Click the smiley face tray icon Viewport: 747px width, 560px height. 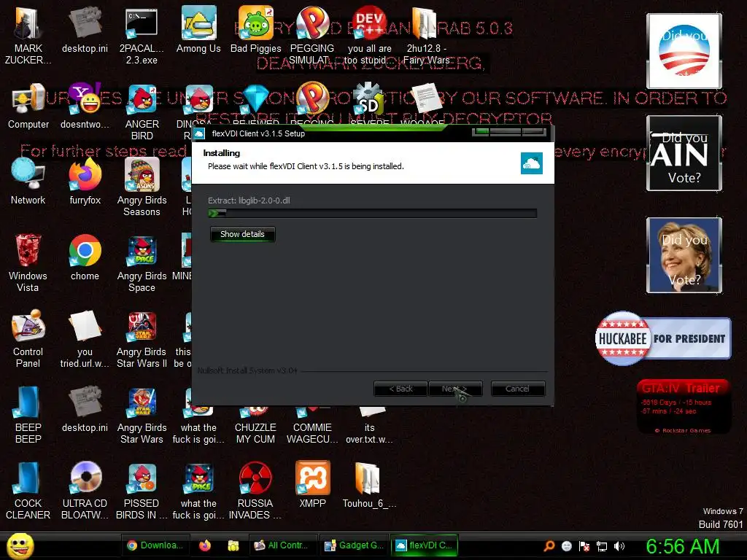point(567,546)
